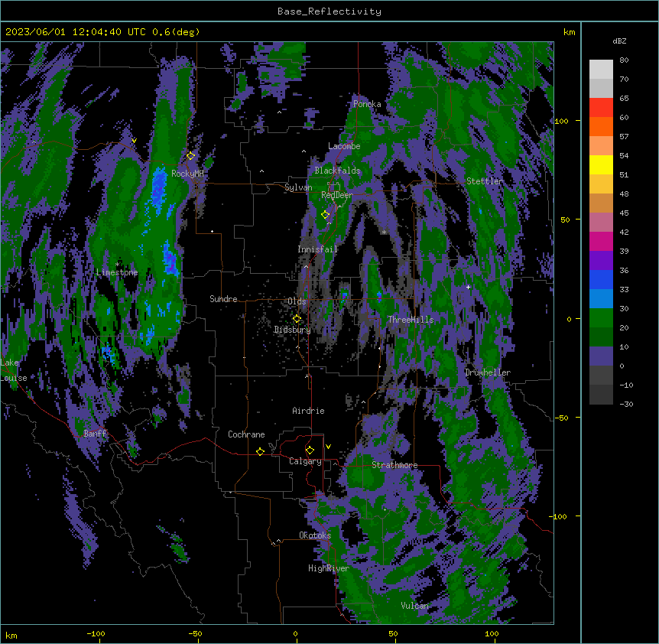Click the Ponoka city label

click(367, 104)
